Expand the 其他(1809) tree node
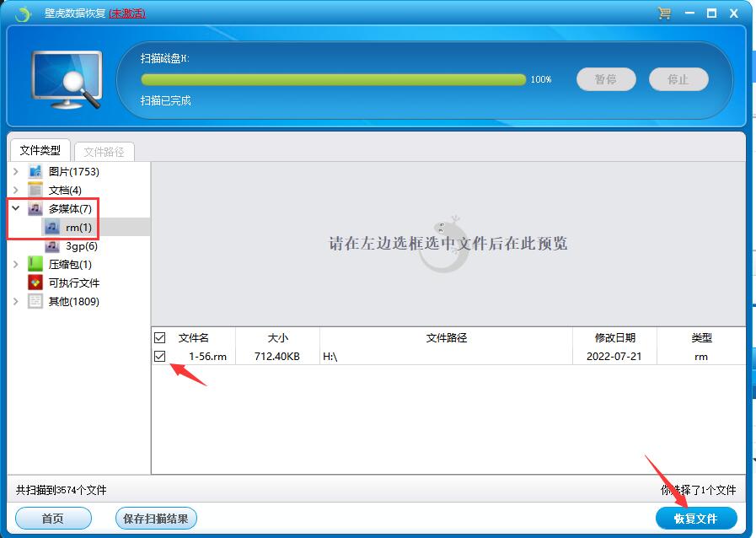Screen dimensions: 756x538 15,302
